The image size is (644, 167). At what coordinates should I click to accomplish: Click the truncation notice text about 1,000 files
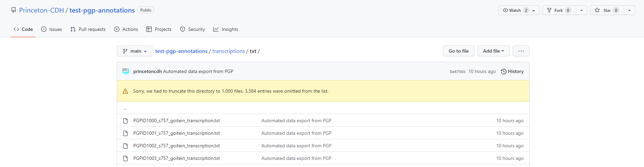(231, 91)
